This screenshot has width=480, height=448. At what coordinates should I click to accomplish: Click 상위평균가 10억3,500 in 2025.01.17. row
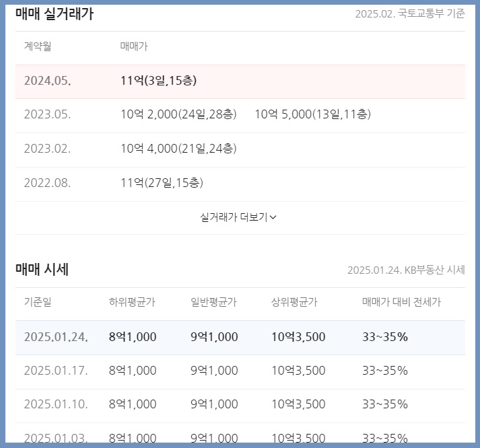pyautogui.click(x=298, y=371)
